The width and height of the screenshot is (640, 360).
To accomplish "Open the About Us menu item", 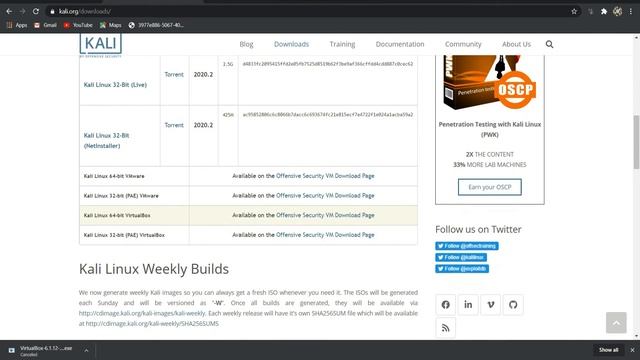I will (516, 44).
